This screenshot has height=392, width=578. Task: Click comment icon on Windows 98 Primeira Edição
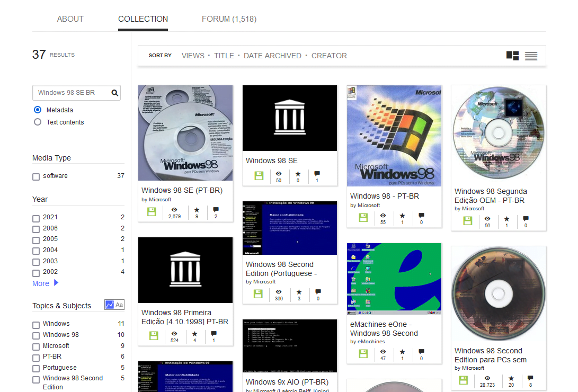214,334
